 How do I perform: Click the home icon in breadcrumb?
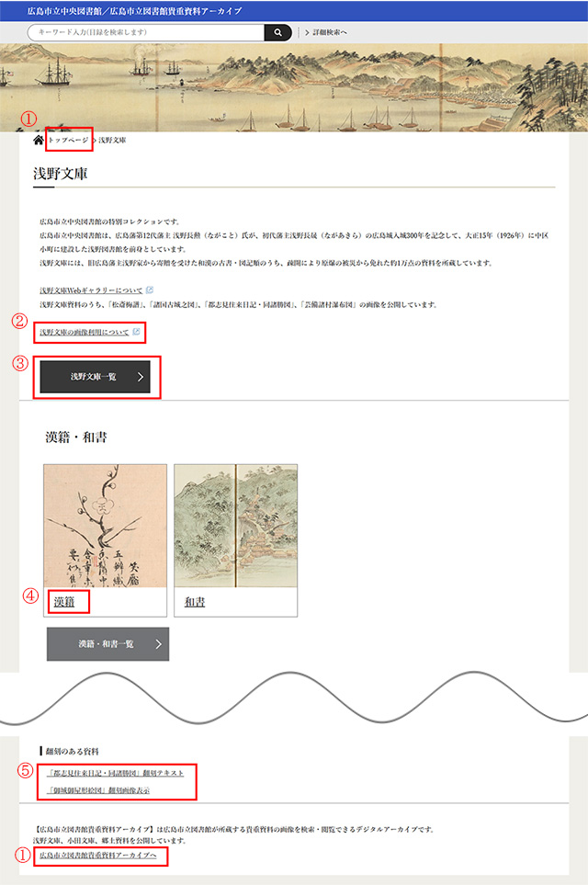point(39,140)
